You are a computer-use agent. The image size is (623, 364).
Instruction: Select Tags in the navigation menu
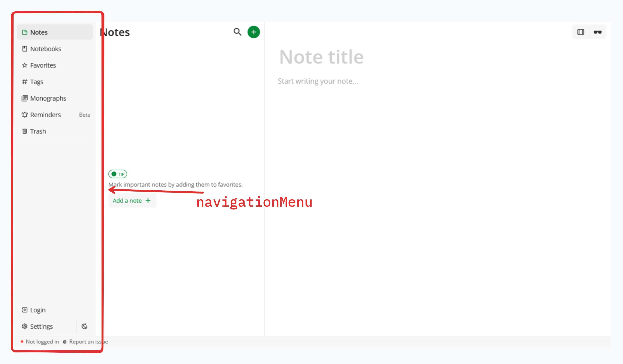[x=36, y=82]
